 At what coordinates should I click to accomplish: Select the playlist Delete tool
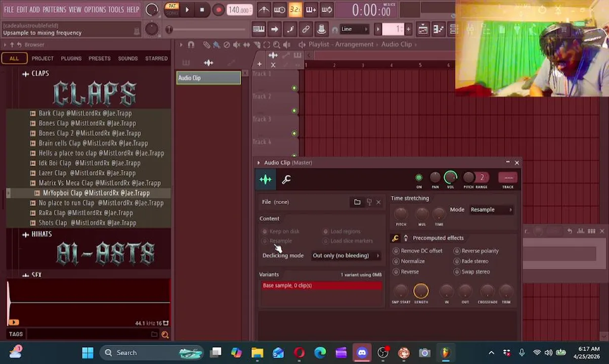pos(227,44)
